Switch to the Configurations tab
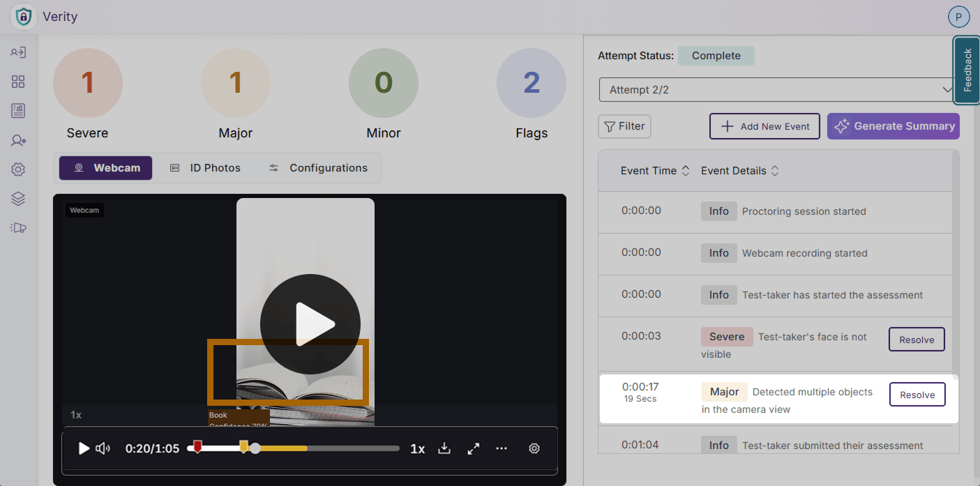Screen dimensions: 980x486 pyautogui.click(x=318, y=168)
